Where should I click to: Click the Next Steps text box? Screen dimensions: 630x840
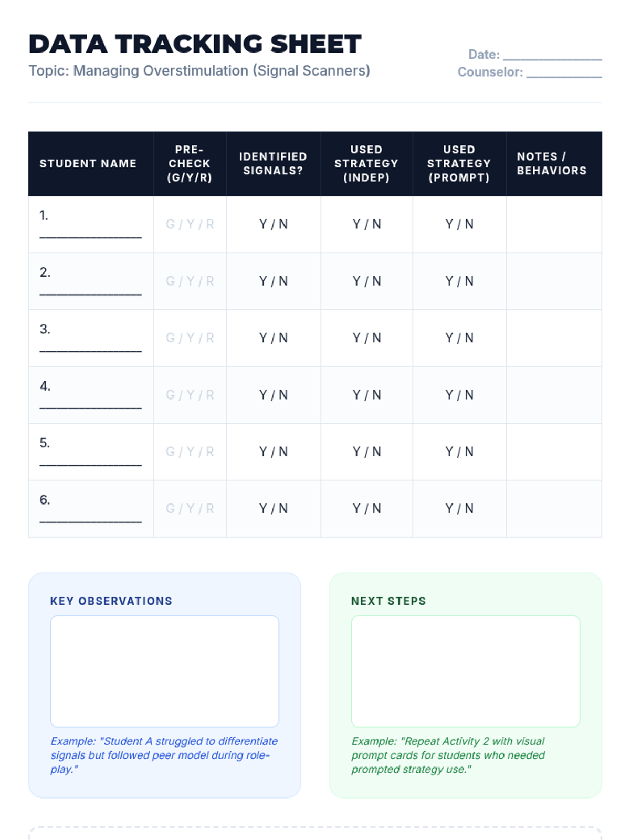(x=465, y=671)
